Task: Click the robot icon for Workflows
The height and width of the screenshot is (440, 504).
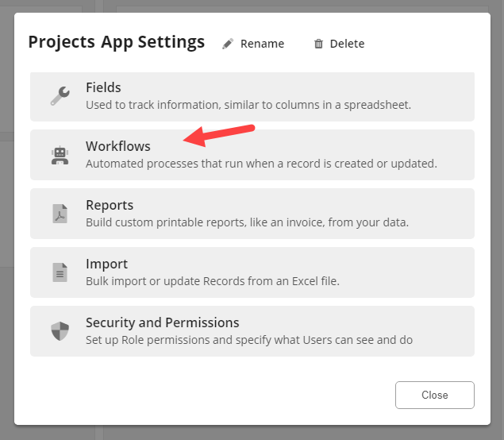Action: click(x=60, y=155)
